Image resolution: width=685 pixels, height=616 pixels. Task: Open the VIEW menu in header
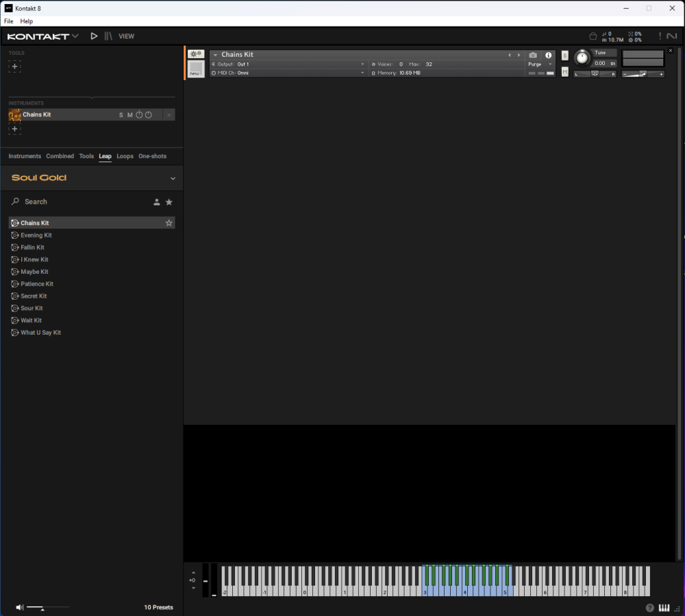click(126, 36)
